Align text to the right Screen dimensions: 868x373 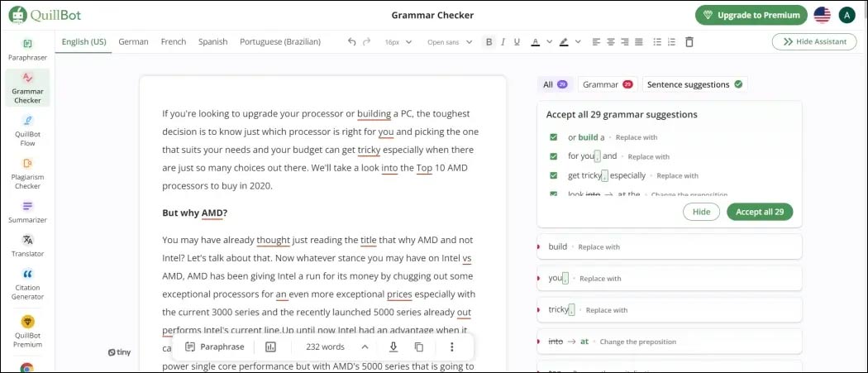624,41
